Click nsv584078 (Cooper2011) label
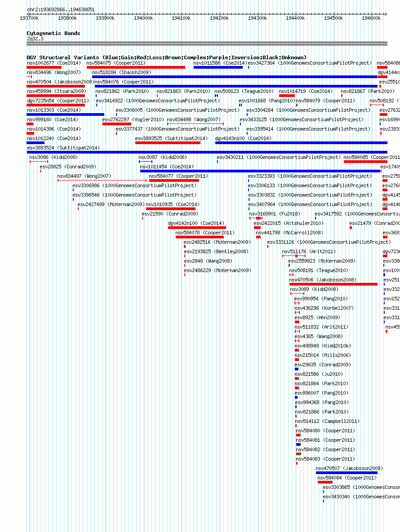The image size is (400, 532). point(205,233)
